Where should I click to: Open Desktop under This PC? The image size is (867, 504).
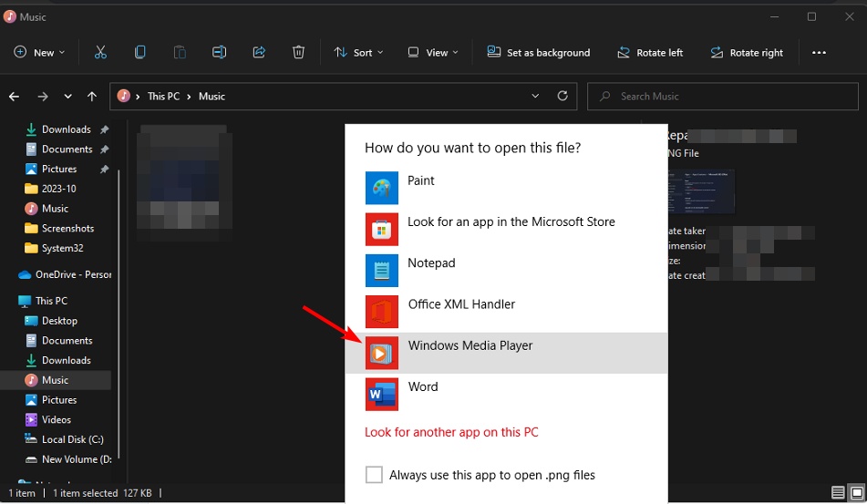pyautogui.click(x=51, y=321)
